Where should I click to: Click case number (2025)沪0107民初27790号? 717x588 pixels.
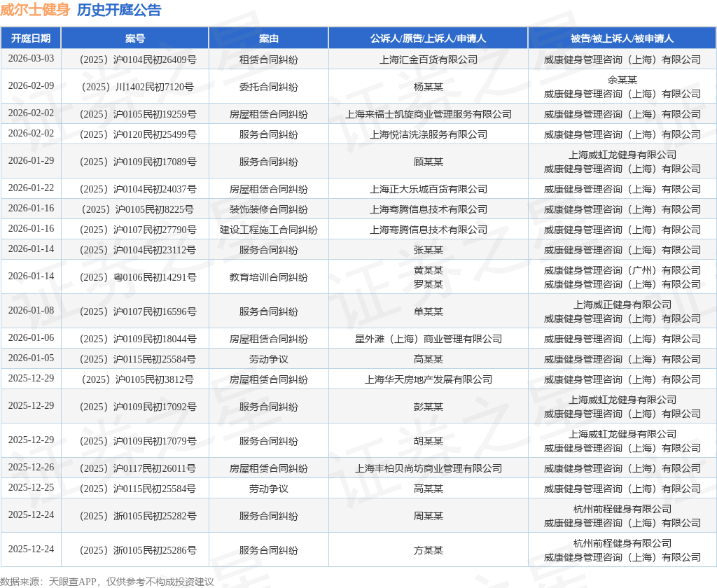[138, 230]
